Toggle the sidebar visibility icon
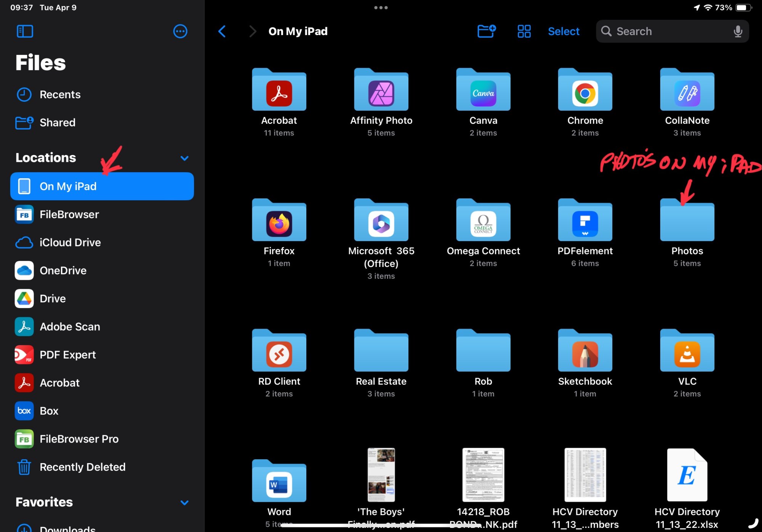Image resolution: width=762 pixels, height=532 pixels. coord(25,31)
